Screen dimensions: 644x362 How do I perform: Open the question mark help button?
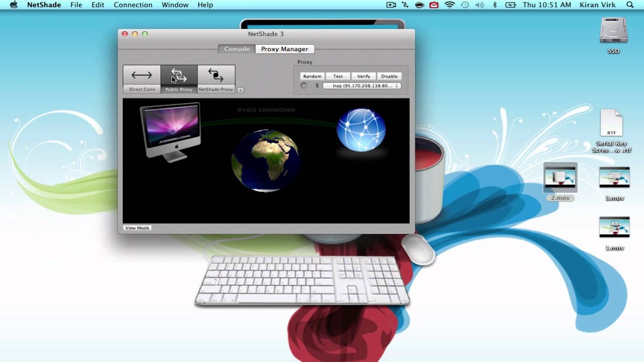(240, 90)
